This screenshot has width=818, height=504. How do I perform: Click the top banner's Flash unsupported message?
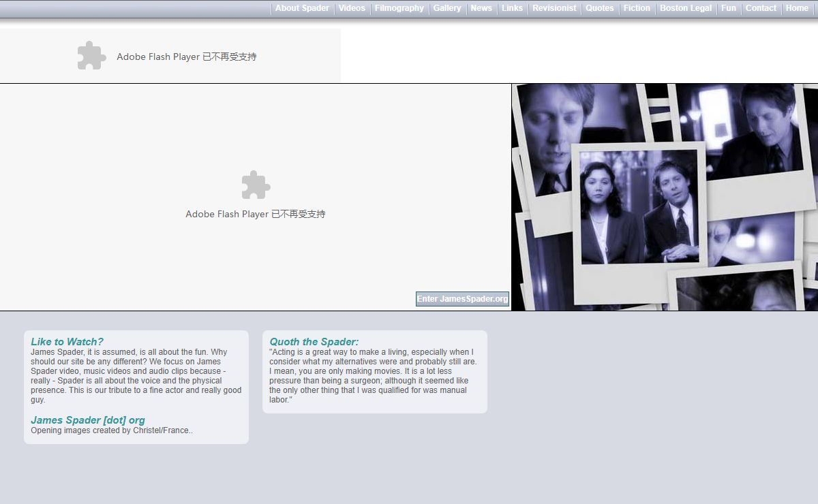(x=187, y=57)
